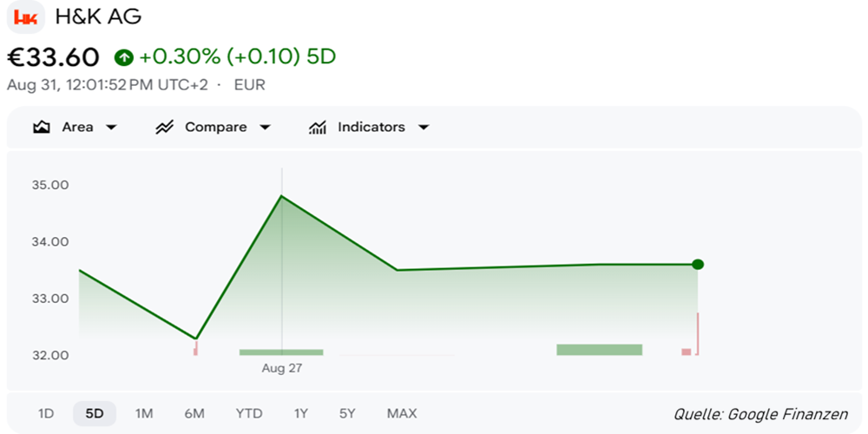The image size is (868, 434).
Task: Open the Compare dropdown arrow
Action: pyautogui.click(x=265, y=128)
